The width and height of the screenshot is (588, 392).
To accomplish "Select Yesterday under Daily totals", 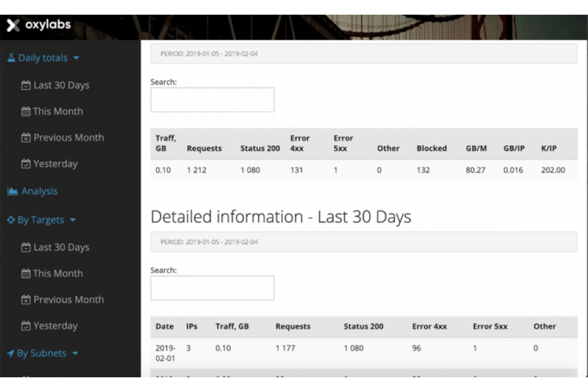I will pyautogui.click(x=55, y=164).
